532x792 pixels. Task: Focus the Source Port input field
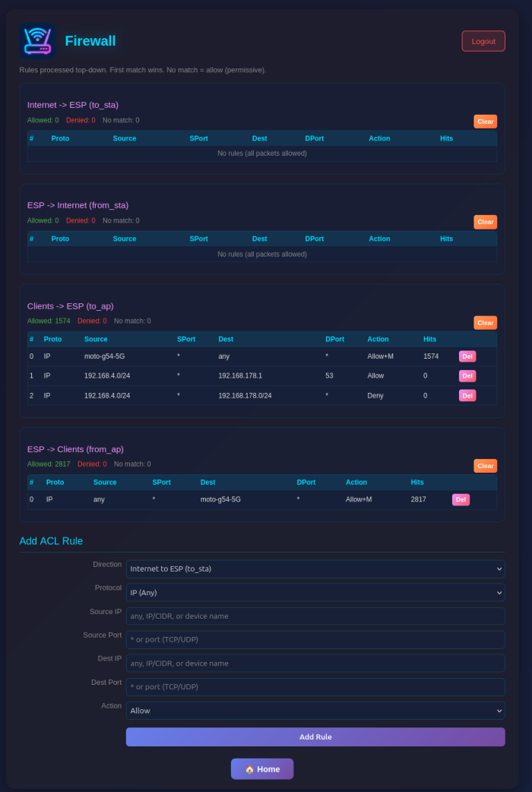coord(315,640)
